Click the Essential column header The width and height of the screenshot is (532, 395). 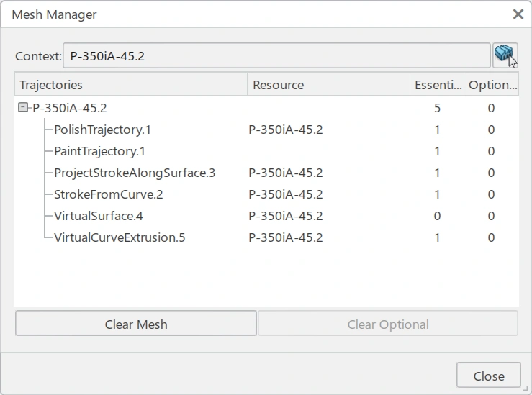(x=437, y=85)
